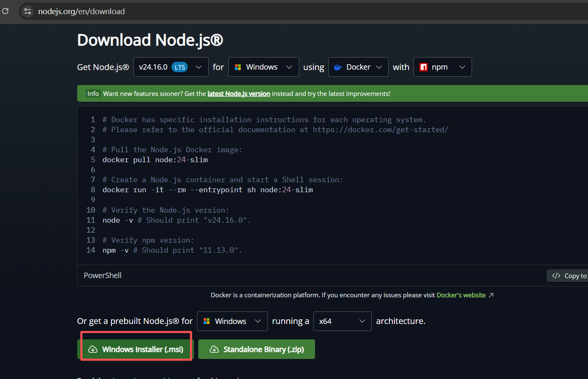Open the npm package manager dropdown

442,67
